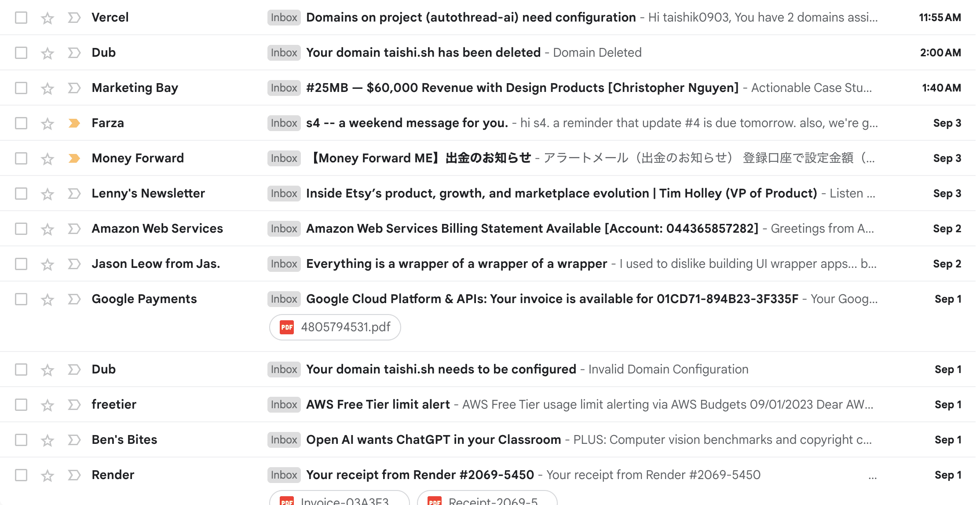Open the #25MB $60,000 Revenue email
Viewport: 980px width, 505px height.
click(523, 88)
